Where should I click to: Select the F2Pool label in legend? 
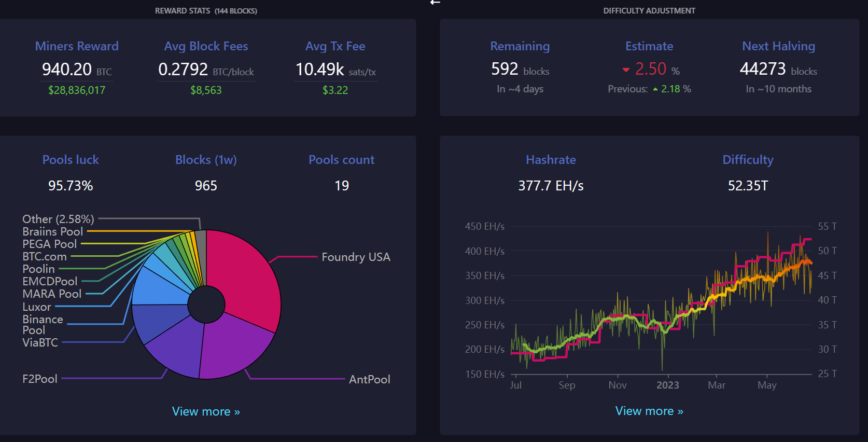pos(40,379)
